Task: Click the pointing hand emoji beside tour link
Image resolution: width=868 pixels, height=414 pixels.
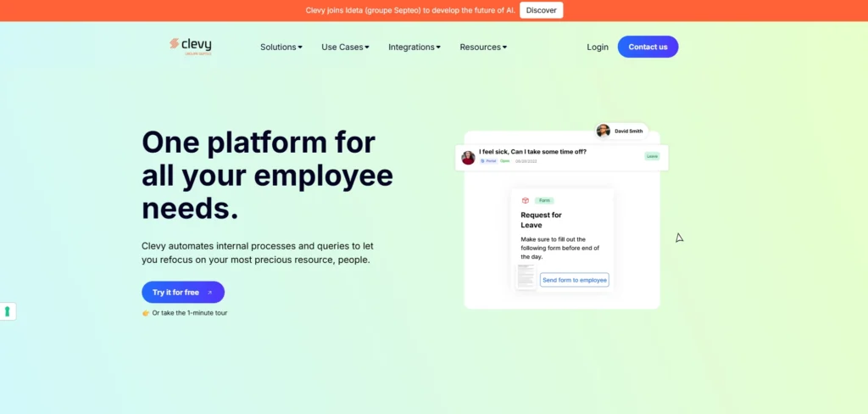Action: (x=146, y=313)
